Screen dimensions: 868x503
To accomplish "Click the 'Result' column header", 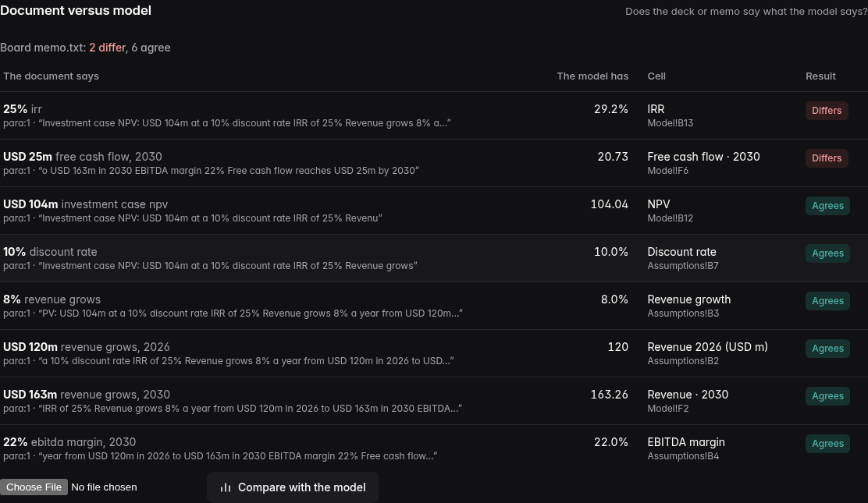I will point(820,76).
